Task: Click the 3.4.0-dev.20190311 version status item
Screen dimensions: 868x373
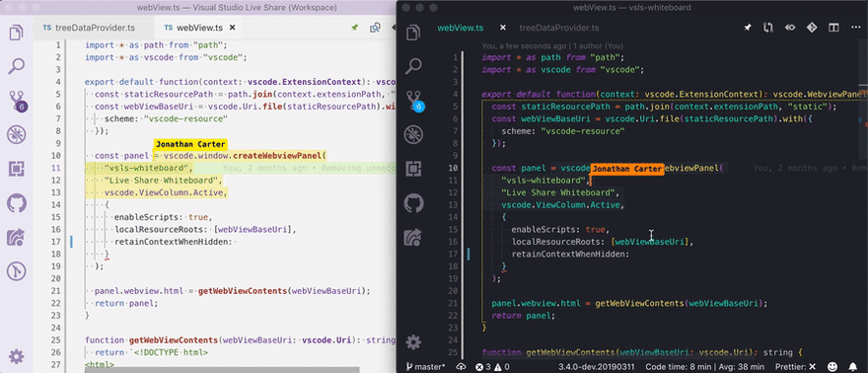Action: (x=597, y=366)
